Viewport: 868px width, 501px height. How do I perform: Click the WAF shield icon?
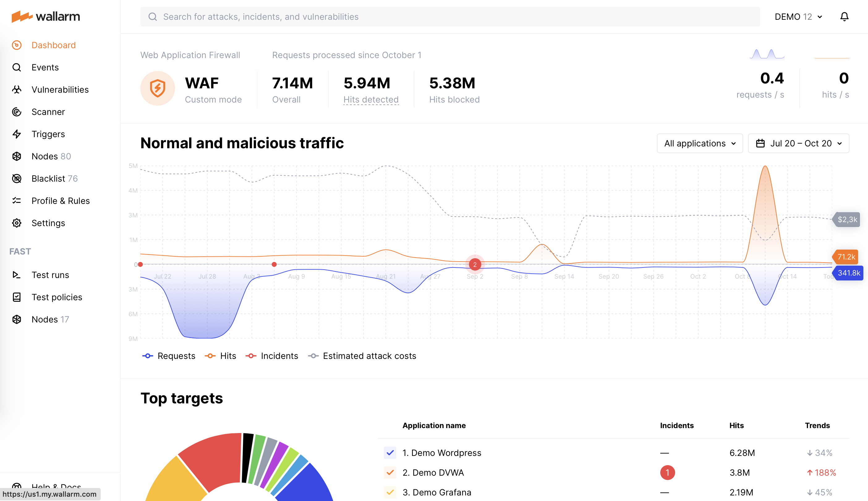pos(157,88)
